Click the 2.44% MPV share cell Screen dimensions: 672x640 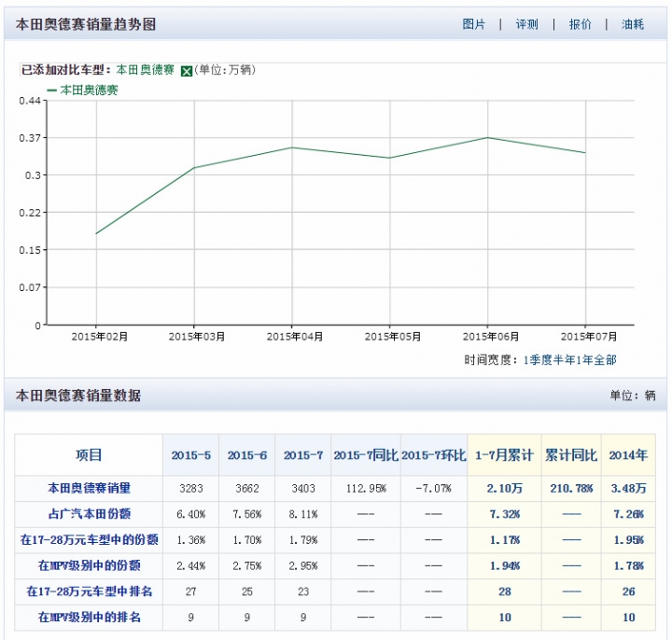point(191,566)
